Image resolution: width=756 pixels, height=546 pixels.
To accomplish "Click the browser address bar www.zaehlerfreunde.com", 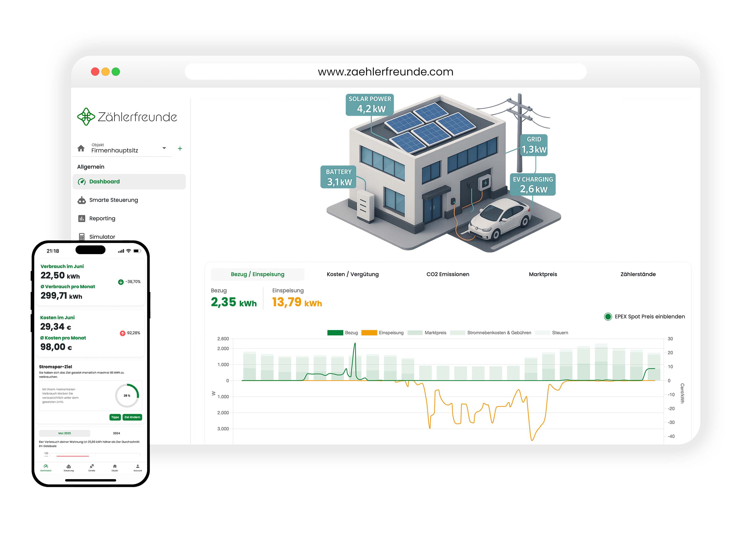I will pos(386,71).
